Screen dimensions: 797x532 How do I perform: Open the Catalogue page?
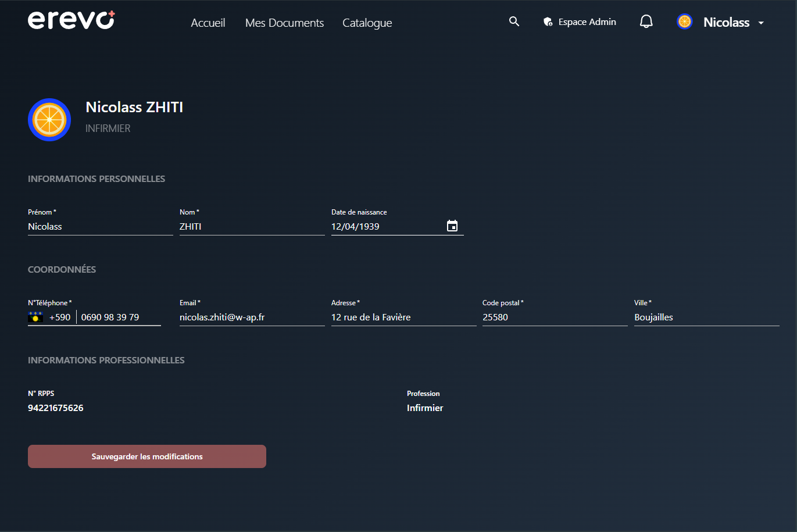pyautogui.click(x=367, y=23)
